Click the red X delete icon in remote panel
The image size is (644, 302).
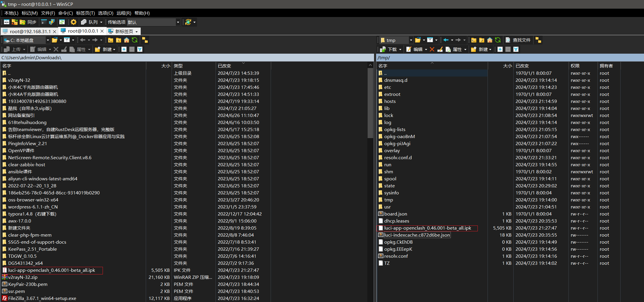432,49
